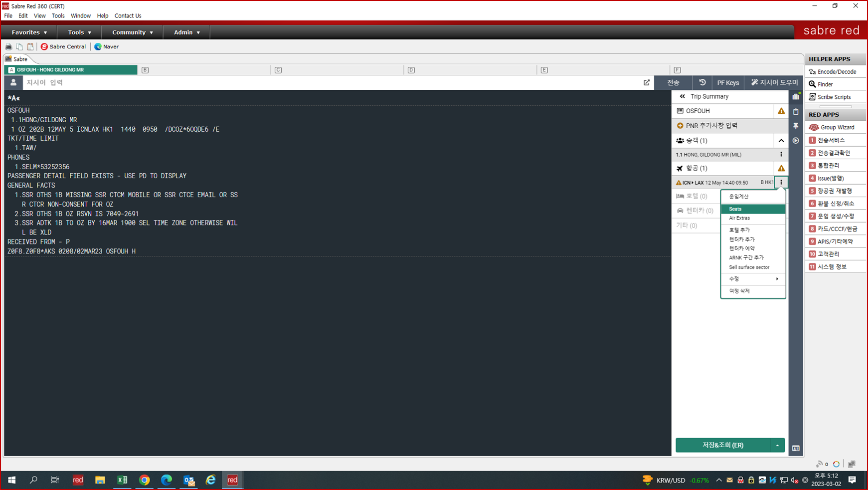Click the card icon at bottom of side strip
This screenshot has height=490, width=868.
pyautogui.click(x=796, y=449)
